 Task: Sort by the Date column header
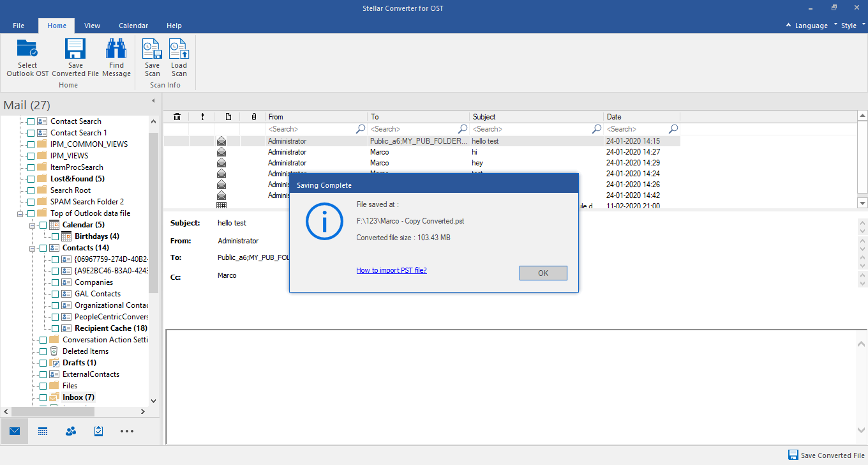click(642, 117)
